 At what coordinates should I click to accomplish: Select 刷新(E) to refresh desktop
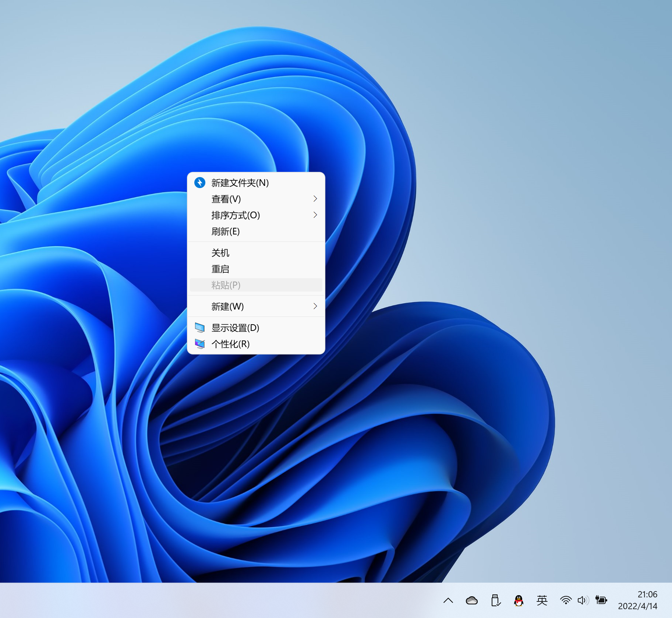point(256,231)
